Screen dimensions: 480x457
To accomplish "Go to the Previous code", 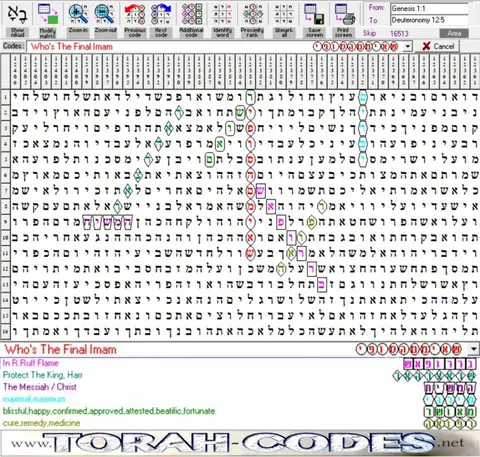I will tap(135, 20).
